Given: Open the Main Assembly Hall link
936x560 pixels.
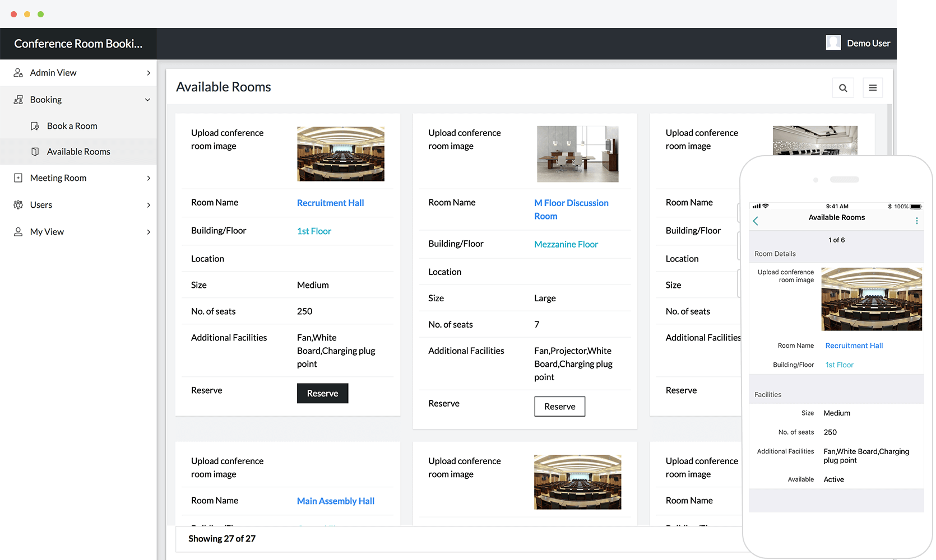Looking at the screenshot, I should tap(336, 501).
